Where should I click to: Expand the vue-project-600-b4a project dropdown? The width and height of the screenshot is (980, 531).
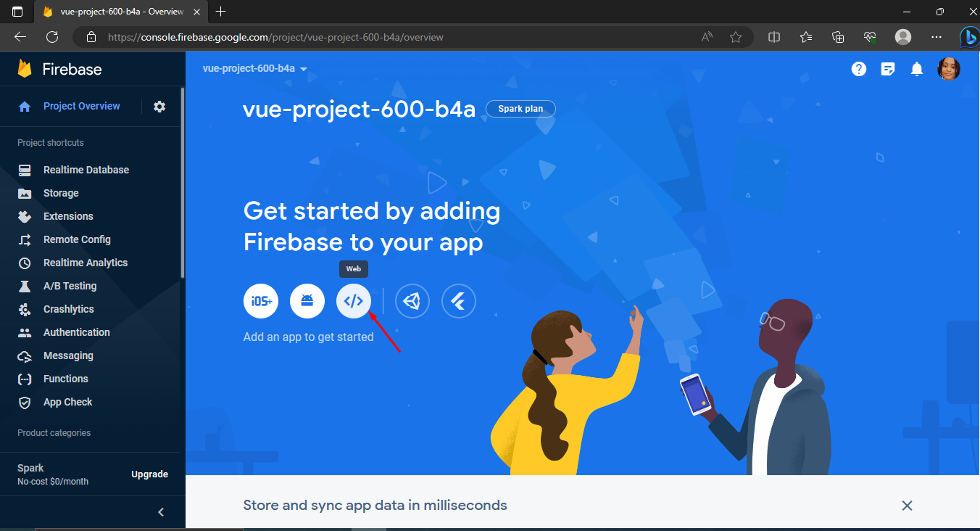tap(255, 69)
